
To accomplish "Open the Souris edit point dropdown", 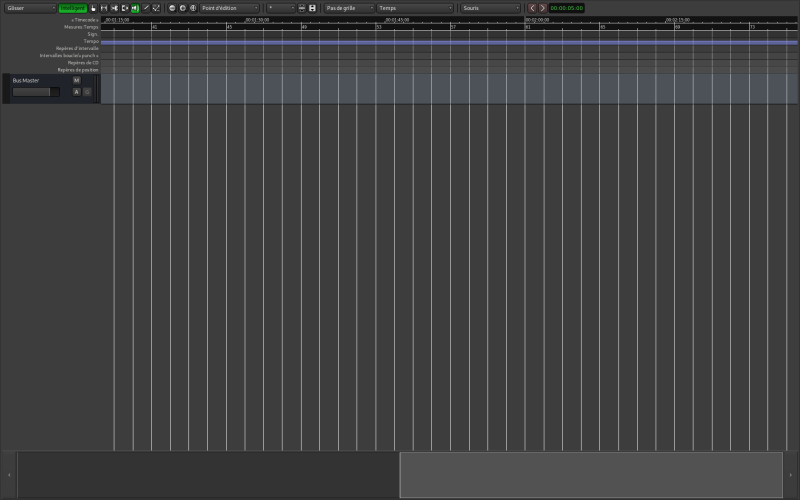I will click(490, 8).
